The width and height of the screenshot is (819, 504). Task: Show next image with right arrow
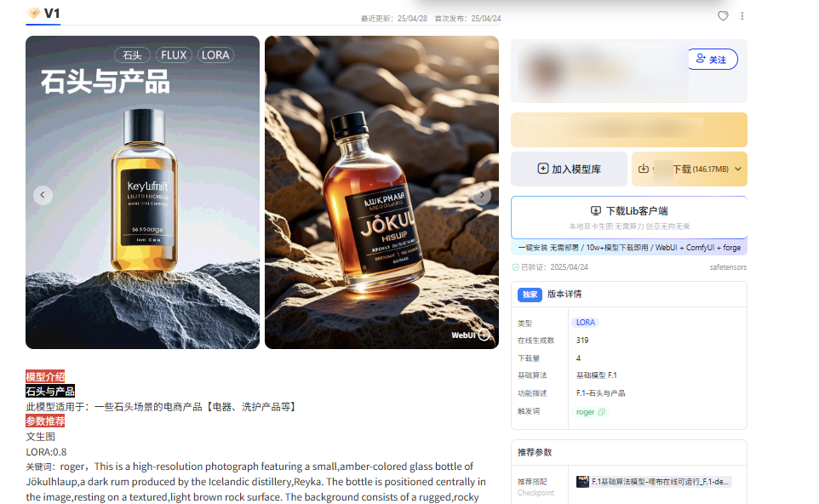click(482, 195)
